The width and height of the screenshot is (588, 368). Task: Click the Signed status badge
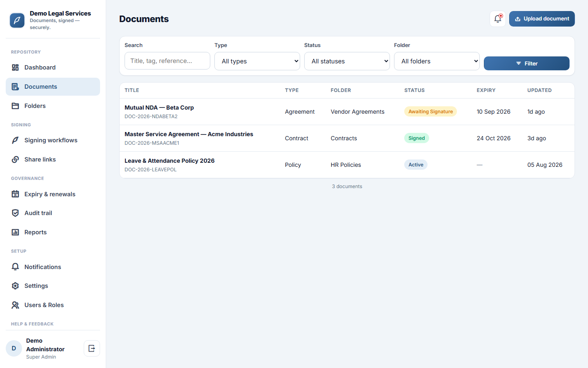pyautogui.click(x=416, y=138)
